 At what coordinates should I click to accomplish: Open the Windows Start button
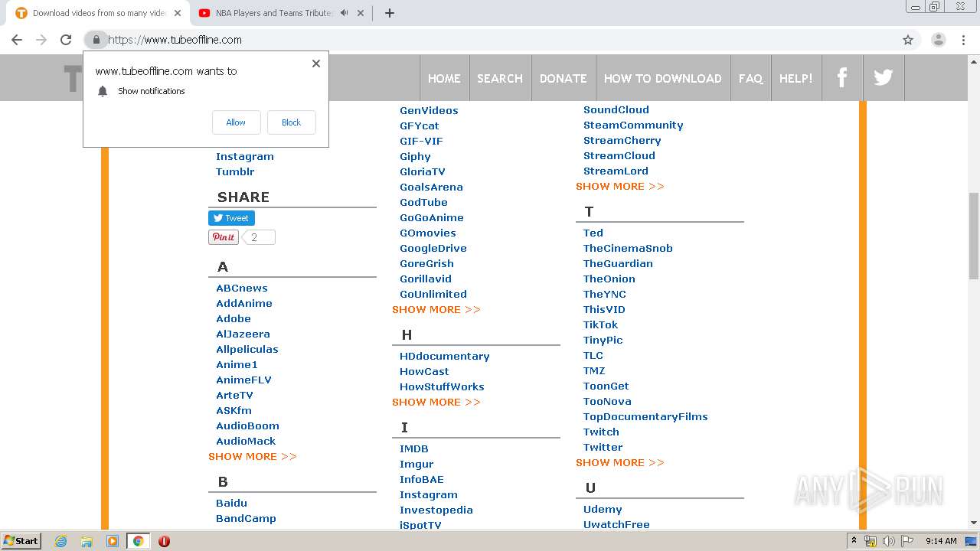21,541
